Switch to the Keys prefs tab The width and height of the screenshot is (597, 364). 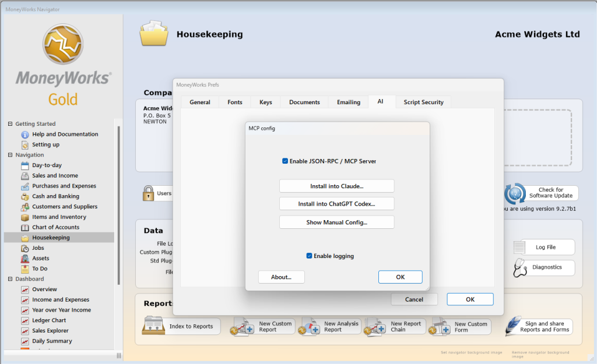tap(266, 102)
